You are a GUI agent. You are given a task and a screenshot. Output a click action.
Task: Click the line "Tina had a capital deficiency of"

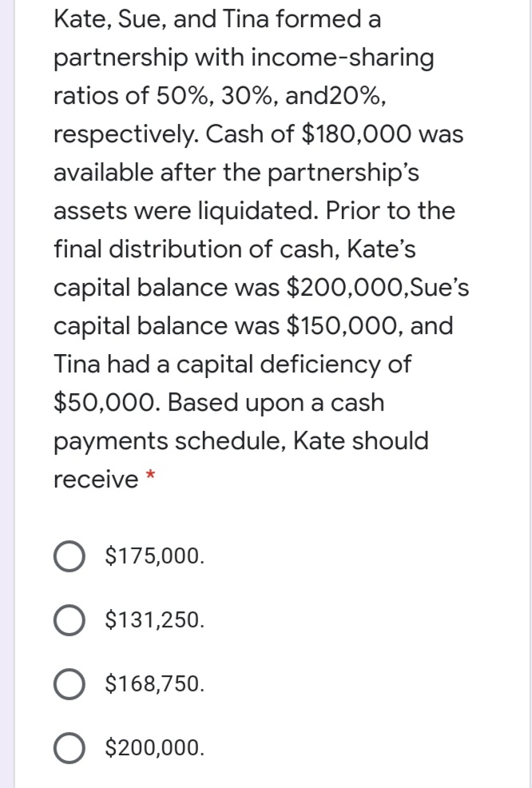[x=232, y=364]
